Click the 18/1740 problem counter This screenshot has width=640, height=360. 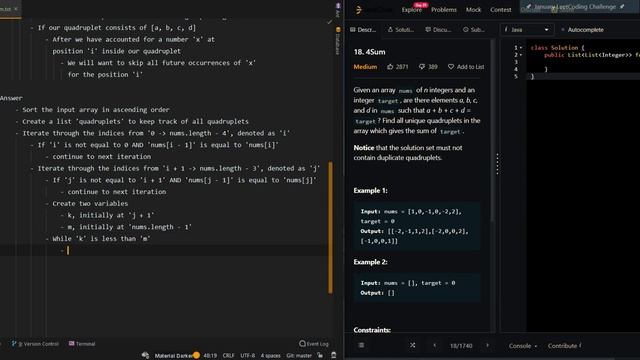pos(461,346)
